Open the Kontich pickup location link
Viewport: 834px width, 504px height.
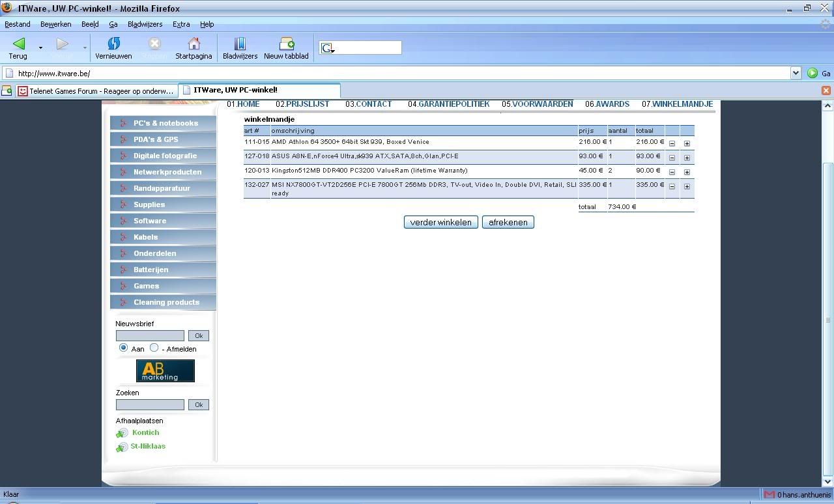(x=145, y=432)
